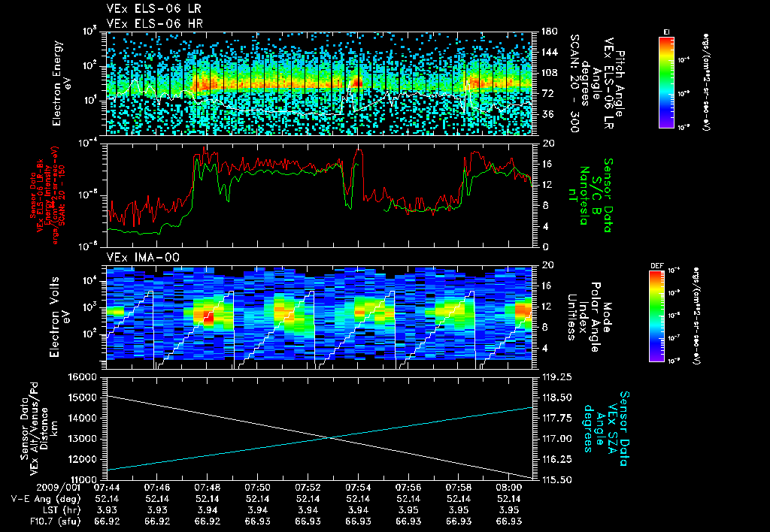This screenshot has width=770, height=532.
Task: Click the 'V-E Ang (deg)' row label
Action: pyautogui.click(x=46, y=499)
